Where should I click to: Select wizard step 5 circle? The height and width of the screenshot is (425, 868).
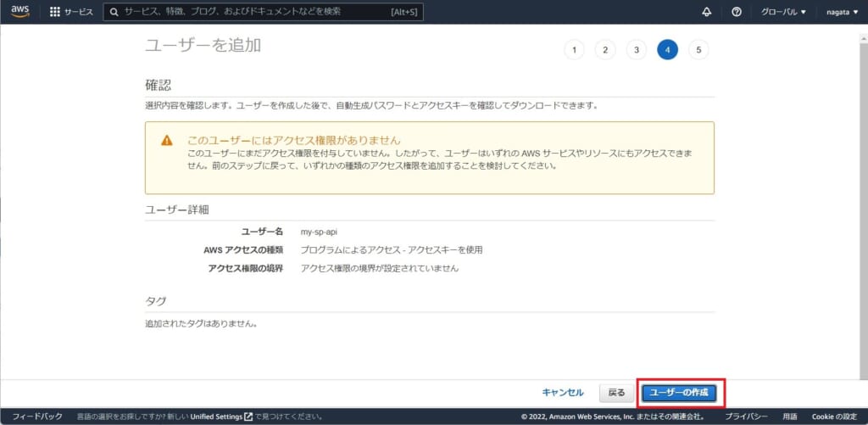(698, 50)
